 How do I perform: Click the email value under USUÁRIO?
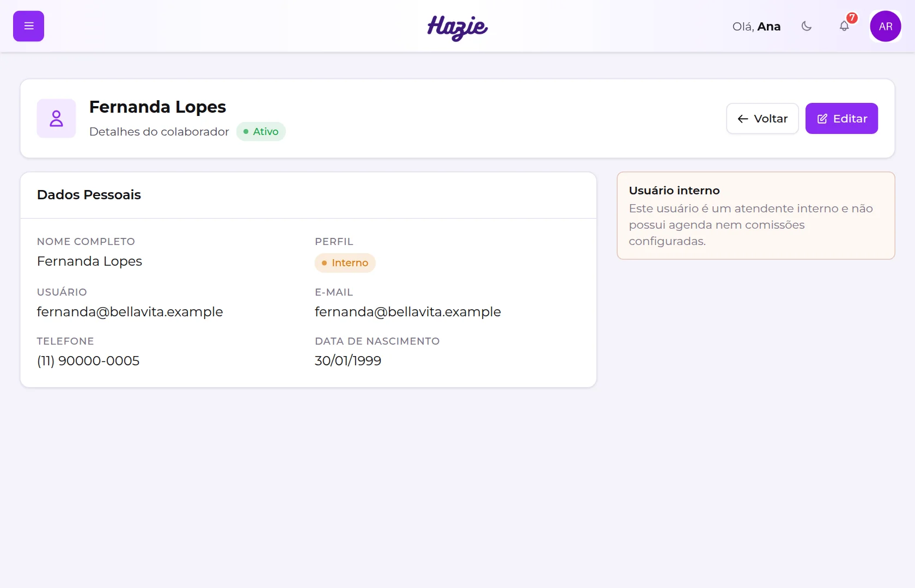click(x=130, y=312)
